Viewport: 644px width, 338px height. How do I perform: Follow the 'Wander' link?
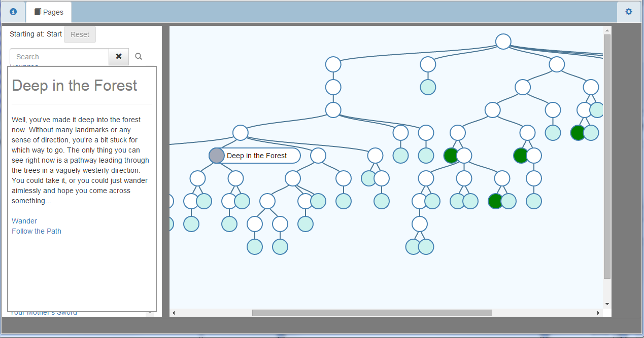[x=24, y=221]
